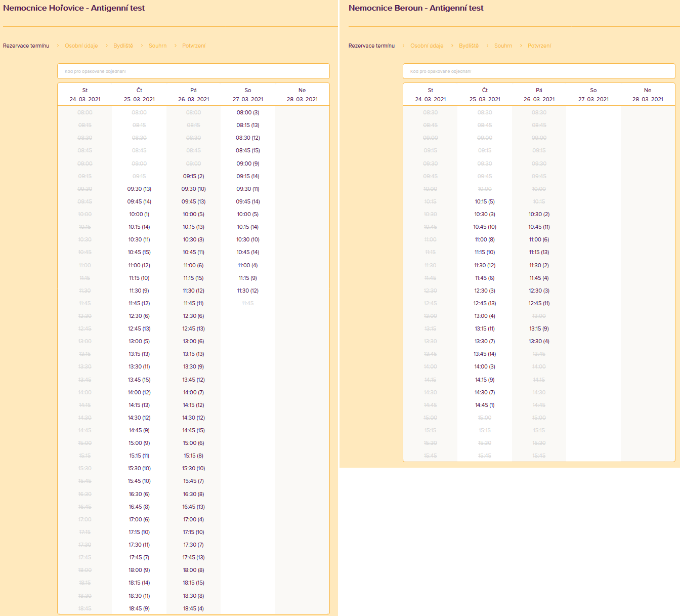Book Hořovice Saturday 08:00 (3) slot
Viewport: 680px width, 616px height.
[x=247, y=112]
